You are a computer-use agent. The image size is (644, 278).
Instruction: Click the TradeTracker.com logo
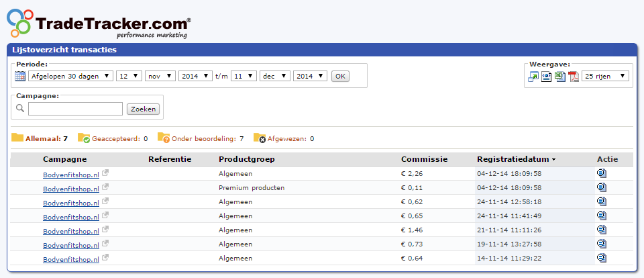tap(99, 24)
